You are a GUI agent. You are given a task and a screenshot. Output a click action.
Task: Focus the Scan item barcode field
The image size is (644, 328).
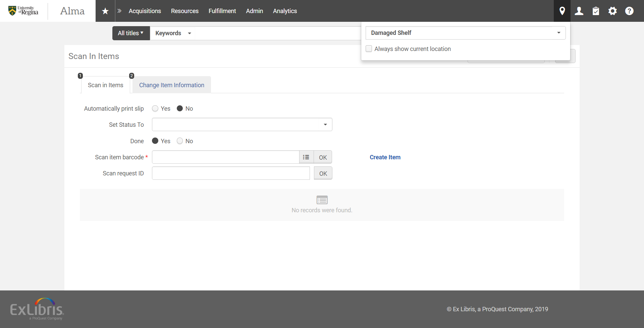(x=225, y=157)
